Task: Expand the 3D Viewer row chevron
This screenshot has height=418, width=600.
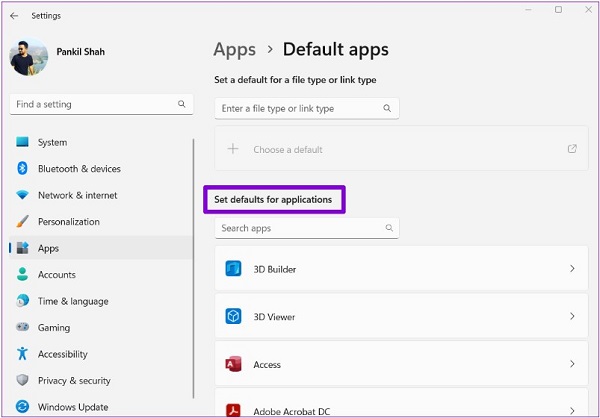Action: [572, 316]
